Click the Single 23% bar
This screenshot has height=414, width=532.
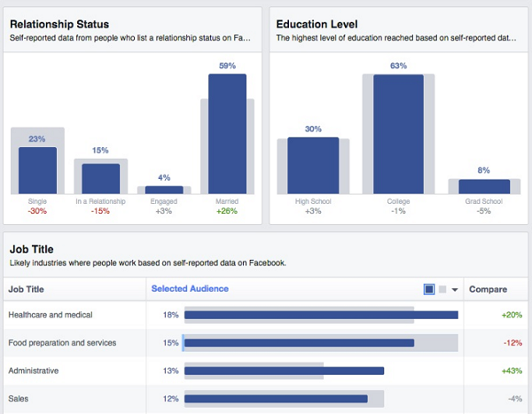coord(37,170)
